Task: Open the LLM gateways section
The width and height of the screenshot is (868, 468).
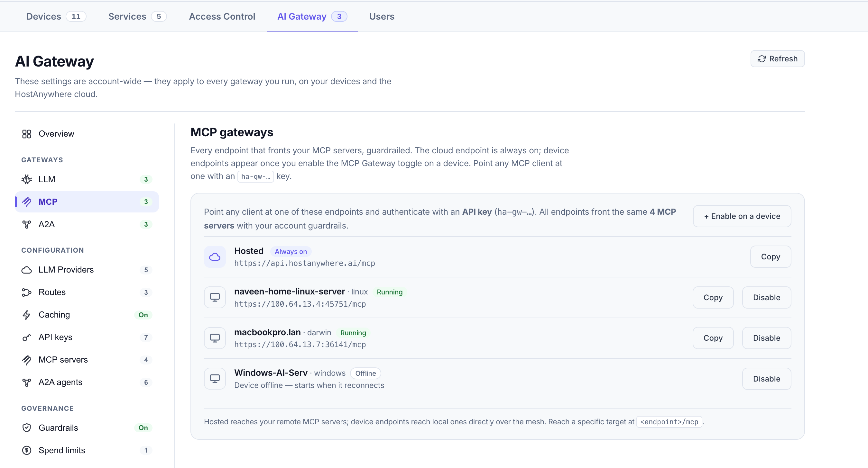Action: [87, 179]
